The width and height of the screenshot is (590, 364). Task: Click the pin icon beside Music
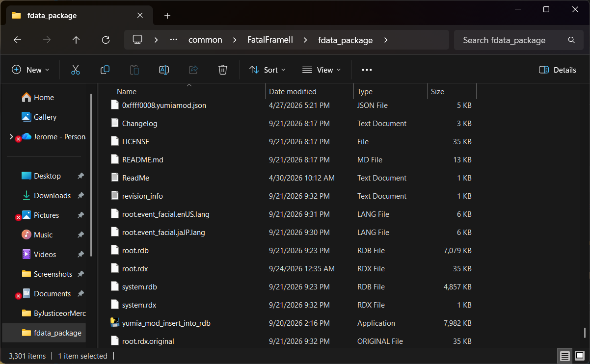[80, 234]
